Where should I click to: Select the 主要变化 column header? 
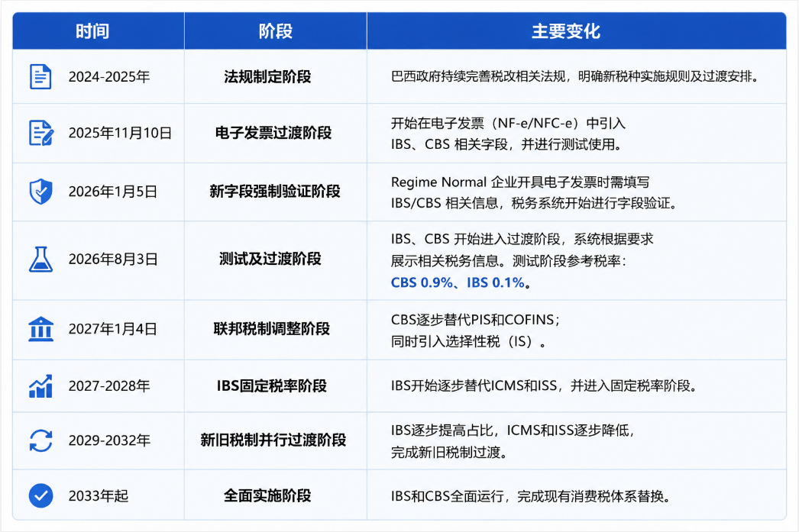pos(565,31)
